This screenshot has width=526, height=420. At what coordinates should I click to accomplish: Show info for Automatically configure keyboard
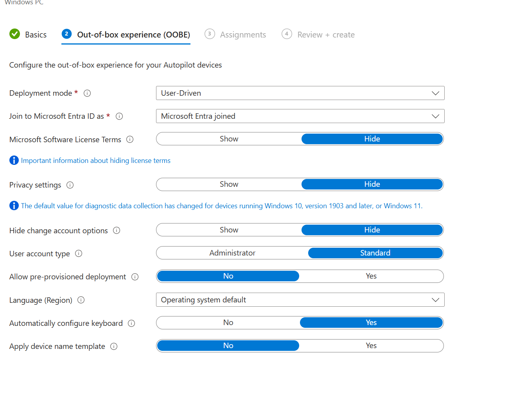click(131, 323)
